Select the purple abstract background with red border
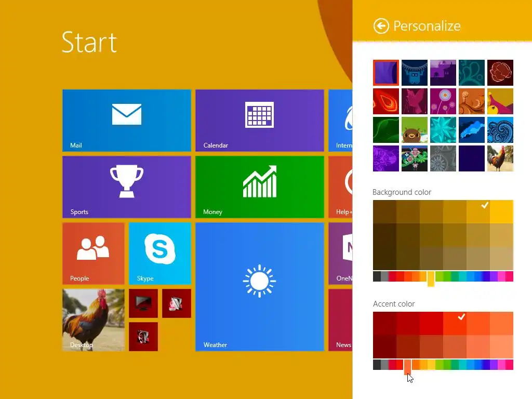532x399 pixels. coord(386,73)
